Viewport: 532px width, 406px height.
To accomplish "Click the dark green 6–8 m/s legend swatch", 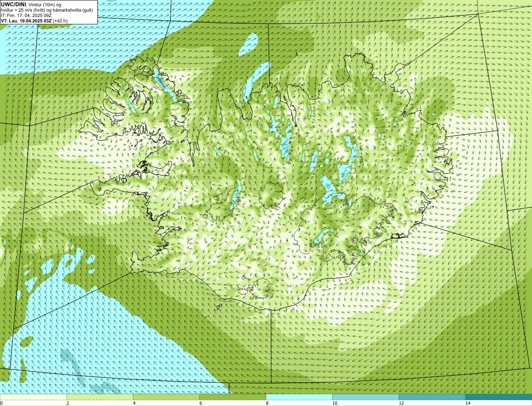I will click(x=233, y=397).
